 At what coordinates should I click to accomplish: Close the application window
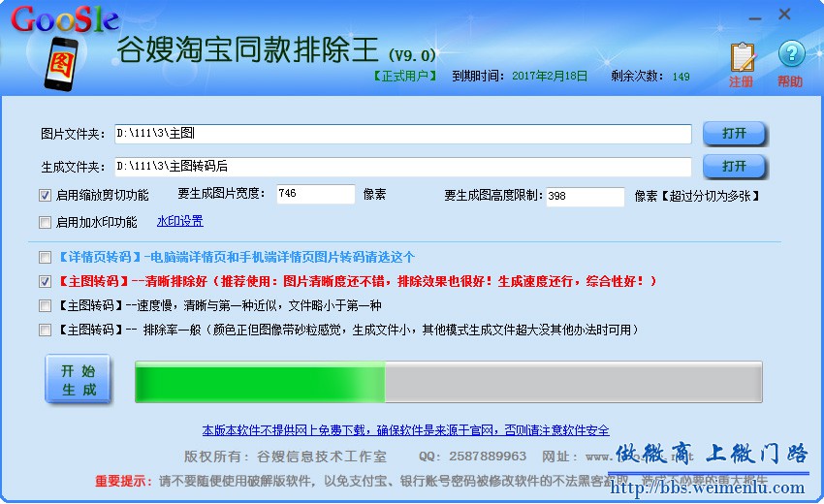784,15
